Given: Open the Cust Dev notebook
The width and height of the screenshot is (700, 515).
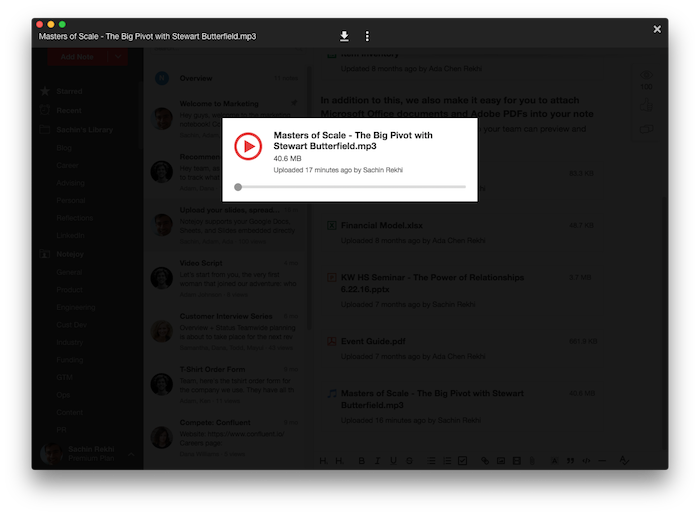Looking at the screenshot, I should pos(71,324).
